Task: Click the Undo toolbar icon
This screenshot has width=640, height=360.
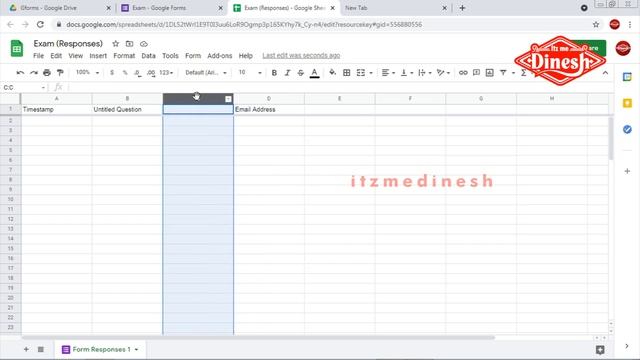Action: 20,73
